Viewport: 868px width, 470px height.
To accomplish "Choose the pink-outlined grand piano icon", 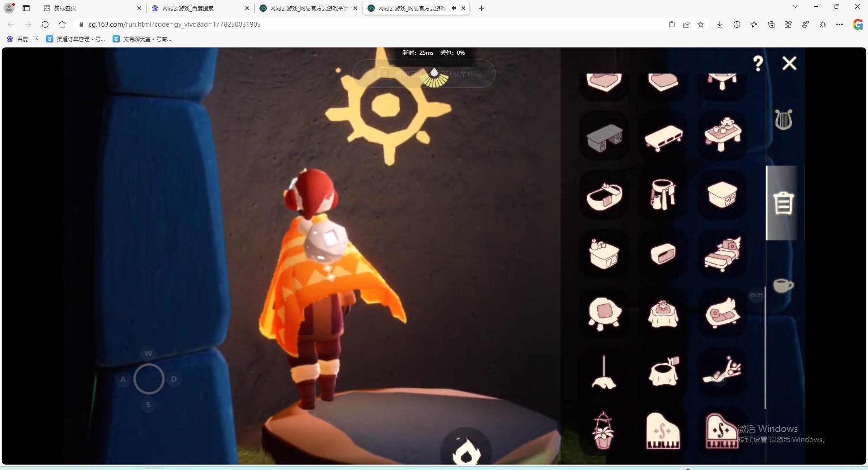I will tap(722, 431).
